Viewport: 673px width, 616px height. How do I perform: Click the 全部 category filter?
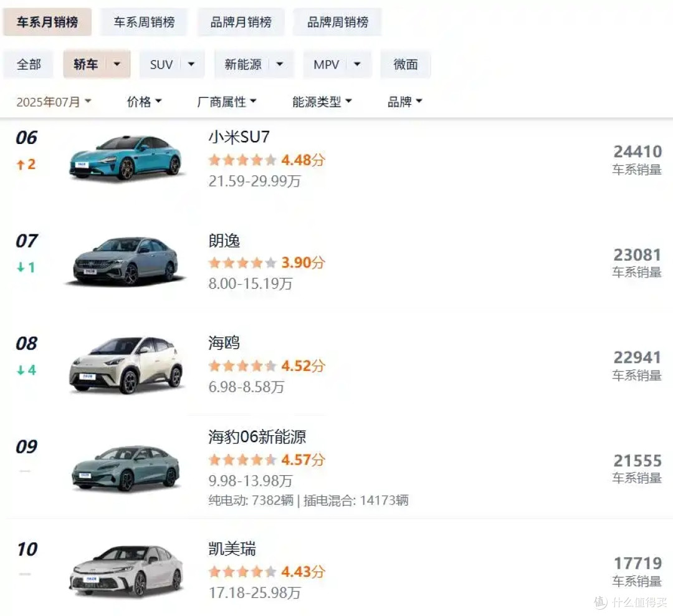click(29, 64)
